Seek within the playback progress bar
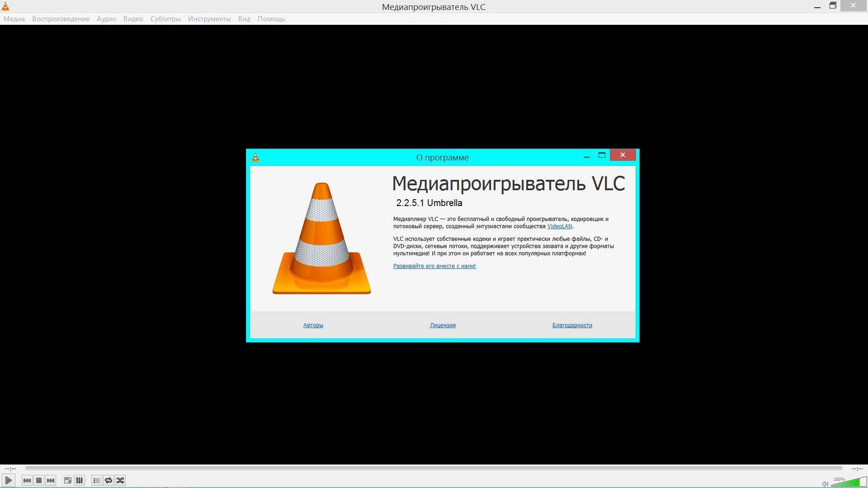Image resolution: width=868 pixels, height=488 pixels. click(x=434, y=469)
